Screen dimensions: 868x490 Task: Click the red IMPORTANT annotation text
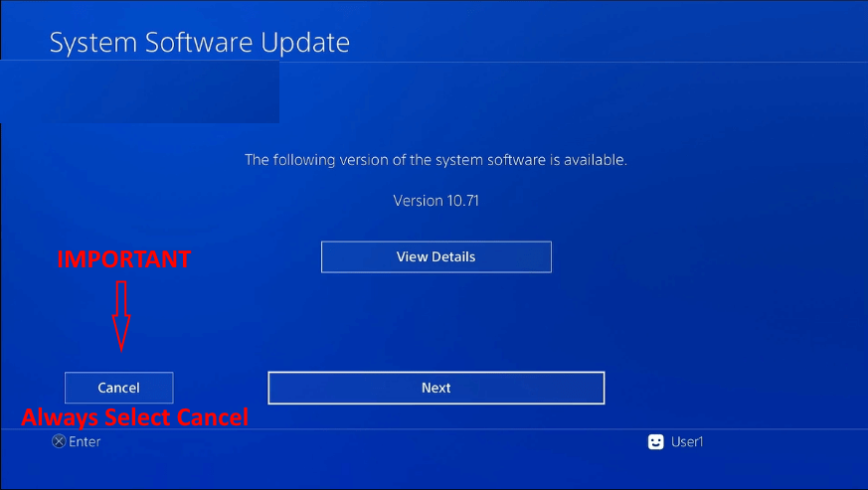click(124, 259)
